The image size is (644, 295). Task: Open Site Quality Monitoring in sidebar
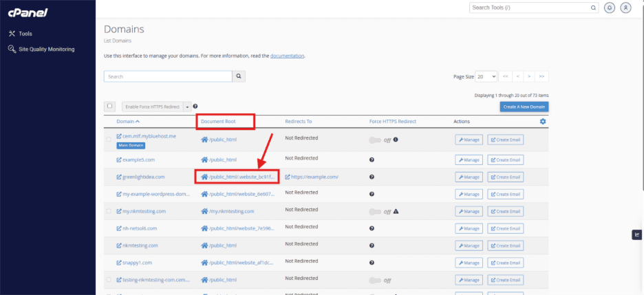46,49
